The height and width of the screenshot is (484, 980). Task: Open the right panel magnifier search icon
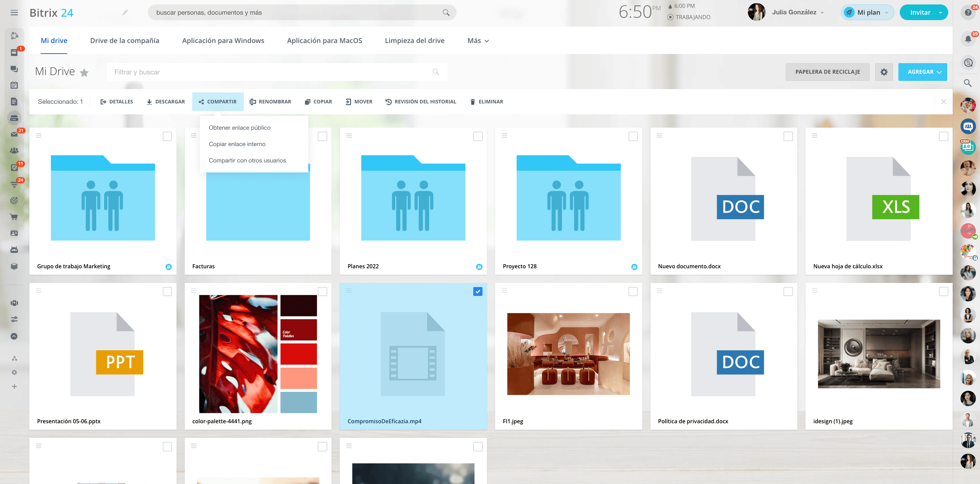tap(968, 83)
